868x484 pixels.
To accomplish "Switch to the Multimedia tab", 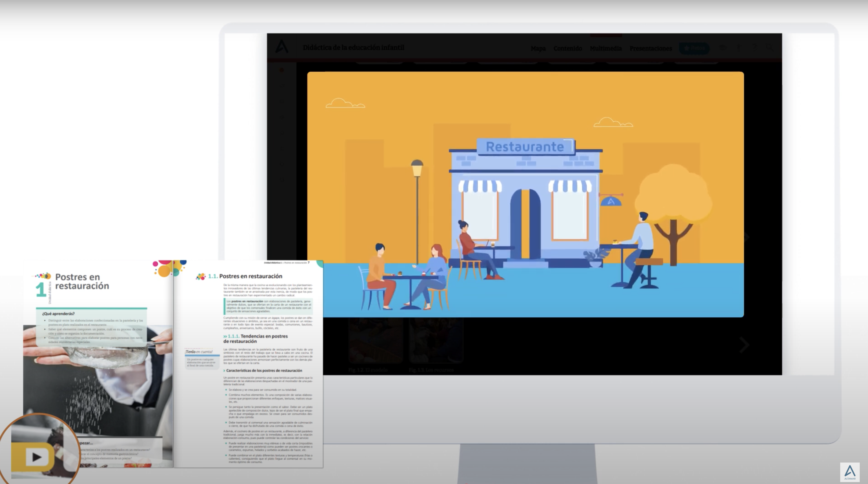I will (606, 48).
